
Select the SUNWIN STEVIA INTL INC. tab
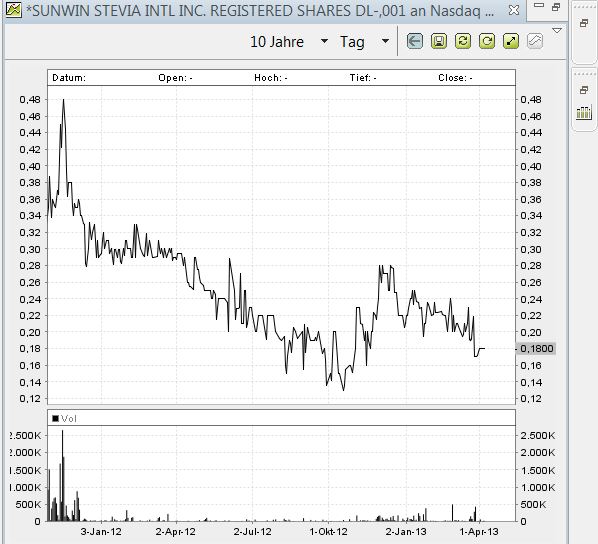(x=259, y=11)
